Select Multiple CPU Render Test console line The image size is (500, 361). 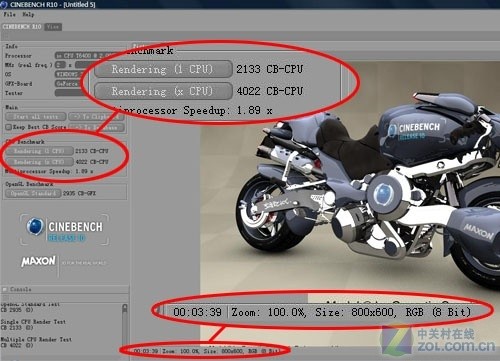pos(36,339)
